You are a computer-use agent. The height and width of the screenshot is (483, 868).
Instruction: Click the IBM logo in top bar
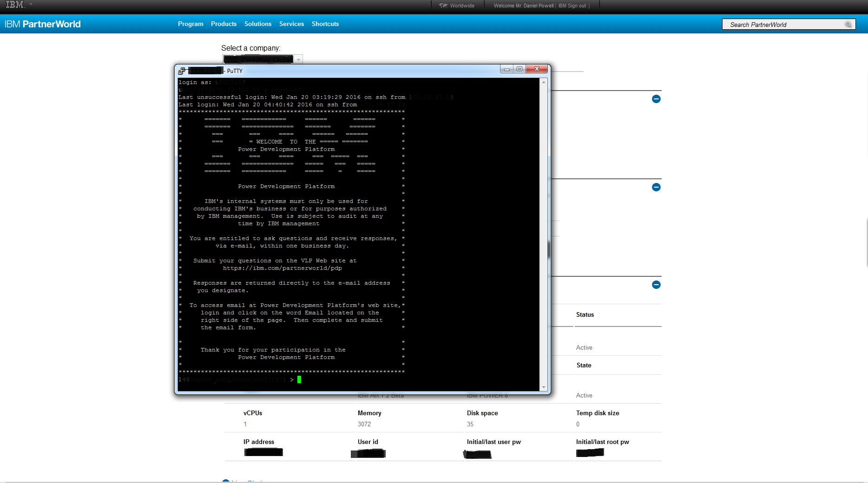(14, 5)
